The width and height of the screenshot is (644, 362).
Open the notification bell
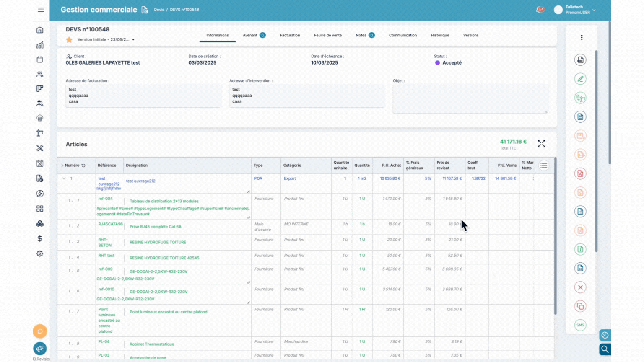[x=540, y=10]
